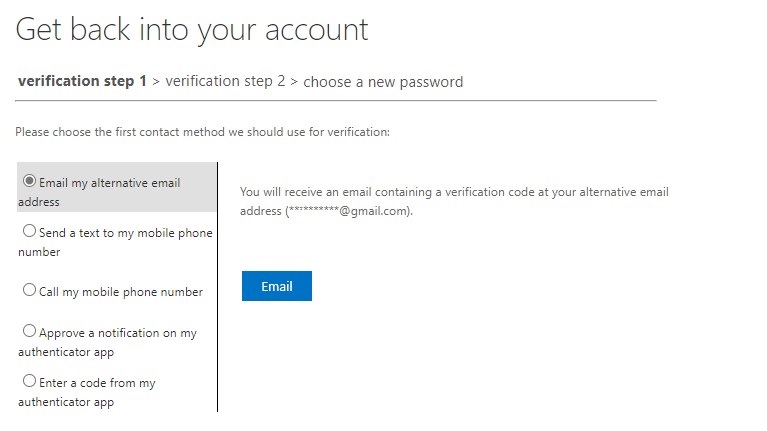Click the 'Email my alternative email address' label text
This screenshot has width=767, height=431.
coord(108,183)
